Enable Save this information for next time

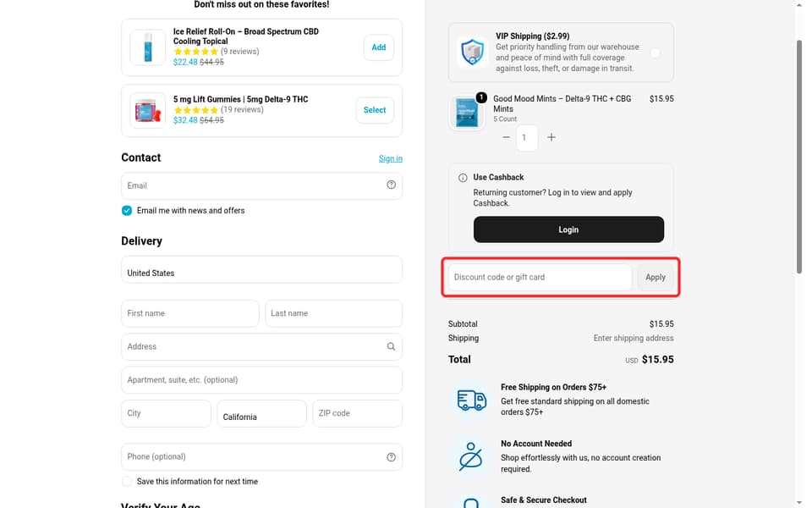pos(127,482)
